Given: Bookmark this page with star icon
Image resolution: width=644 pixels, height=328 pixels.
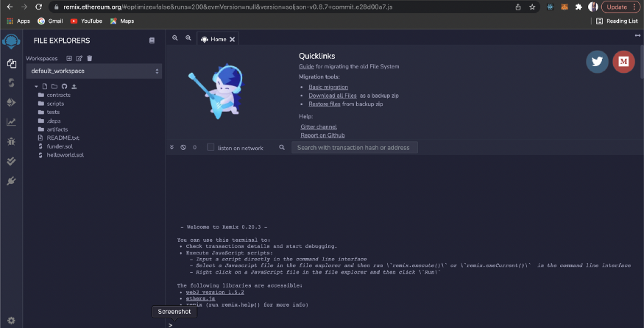Looking at the screenshot, I should pyautogui.click(x=532, y=7).
